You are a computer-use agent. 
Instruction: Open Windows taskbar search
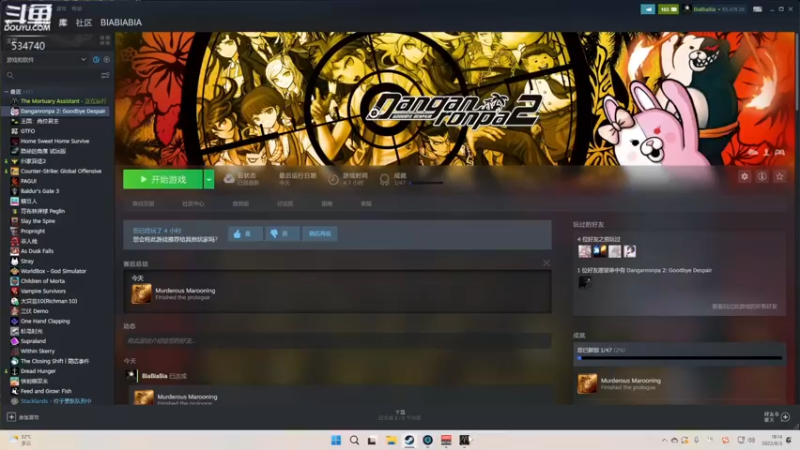[x=354, y=440]
